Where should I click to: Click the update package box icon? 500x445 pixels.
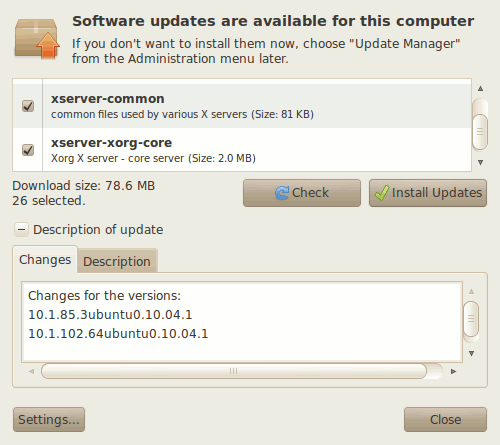(37, 39)
